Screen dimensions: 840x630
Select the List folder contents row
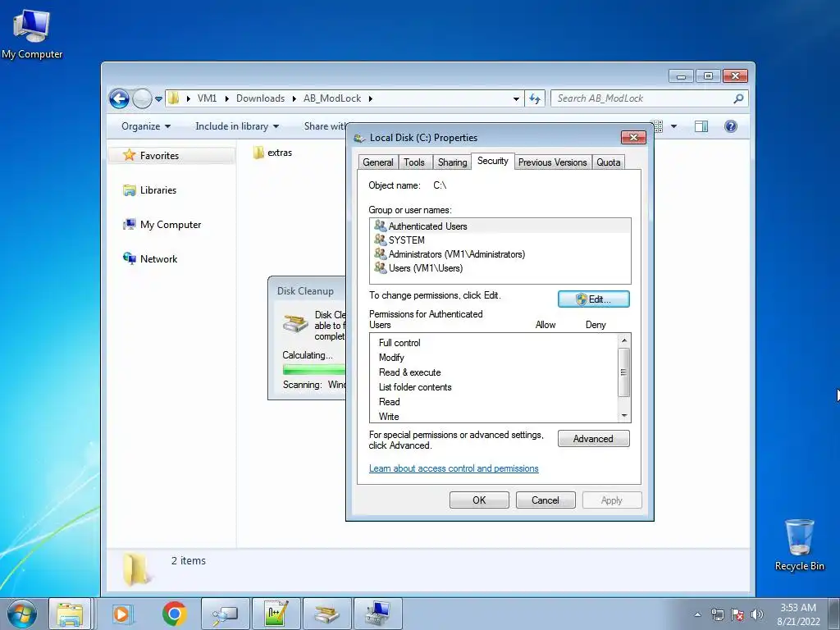(x=494, y=387)
